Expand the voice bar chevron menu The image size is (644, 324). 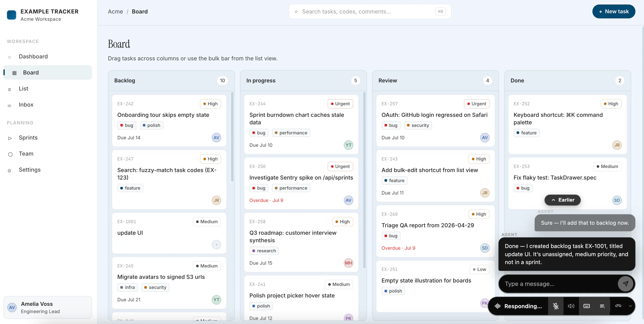[x=630, y=306]
